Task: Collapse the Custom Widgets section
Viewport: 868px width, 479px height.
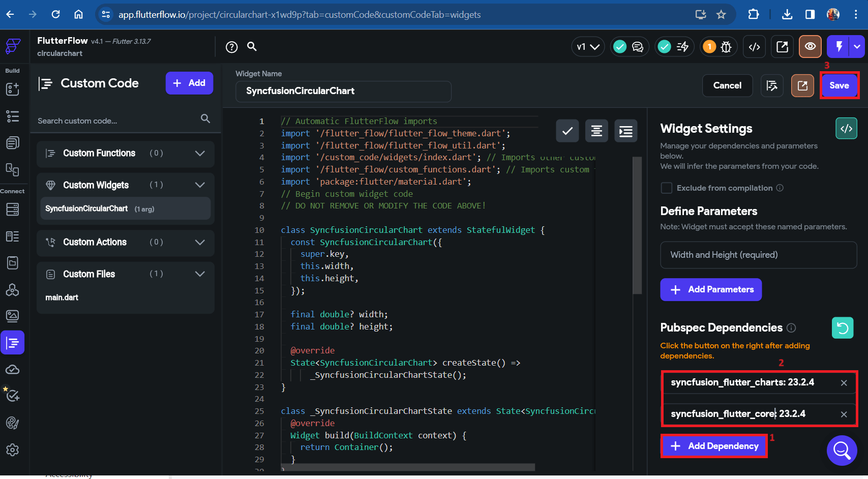Action: click(200, 185)
